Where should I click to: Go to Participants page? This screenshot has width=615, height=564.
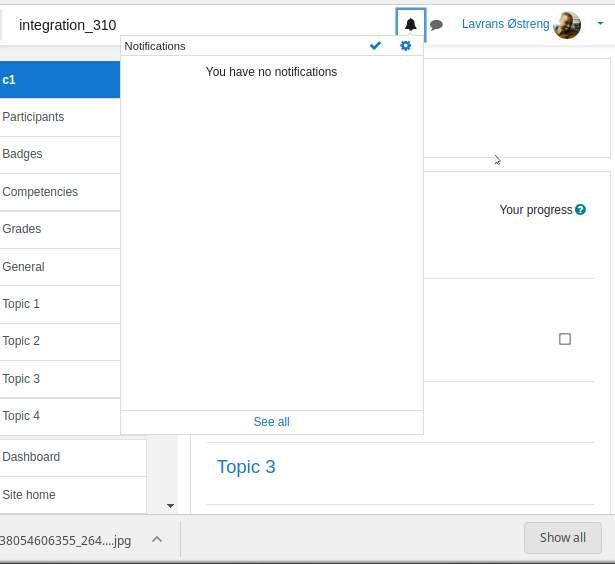60,117
